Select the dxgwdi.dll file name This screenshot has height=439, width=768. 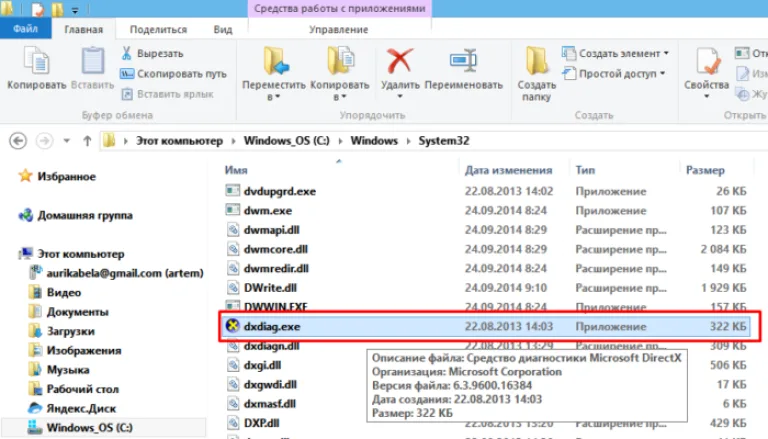click(x=270, y=385)
